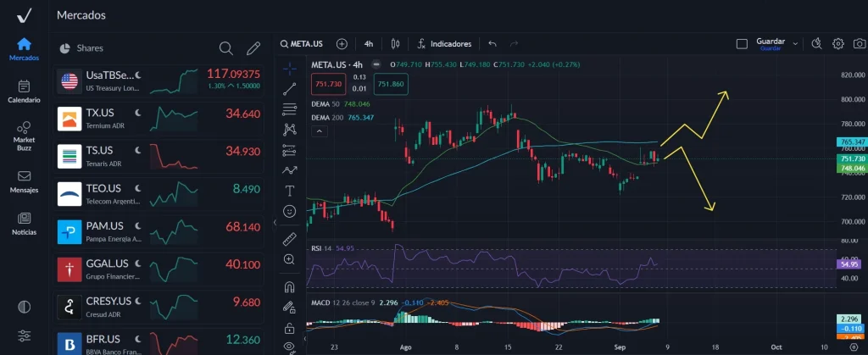Open the Indicadores menu

pos(444,44)
